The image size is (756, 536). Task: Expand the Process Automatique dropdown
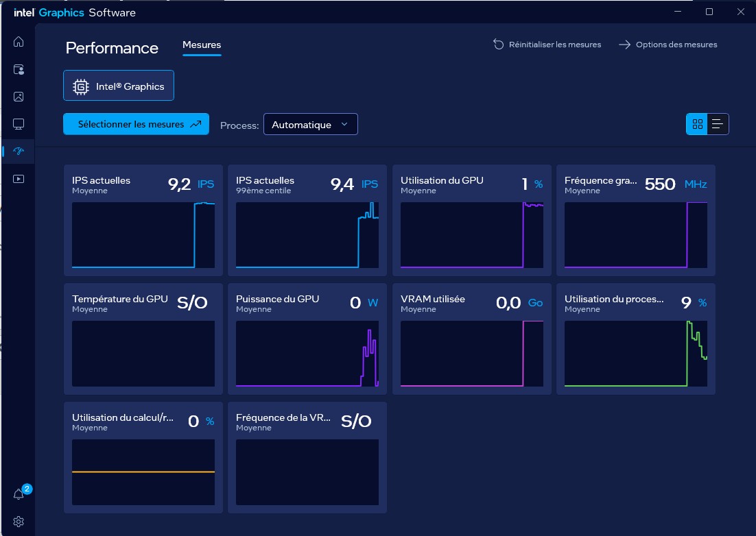click(311, 125)
